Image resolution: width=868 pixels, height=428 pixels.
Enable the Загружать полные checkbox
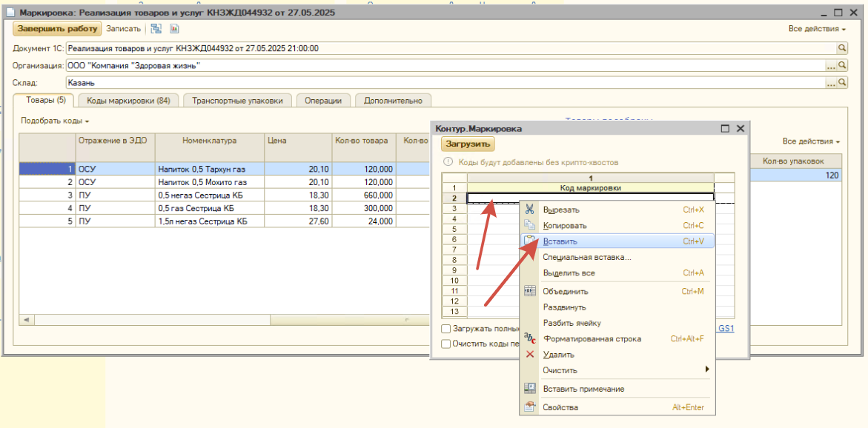tap(446, 329)
